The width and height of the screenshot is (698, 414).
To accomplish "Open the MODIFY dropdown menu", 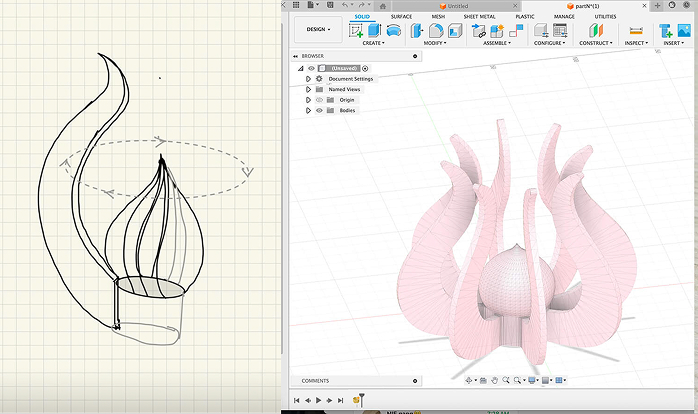I will (434, 43).
